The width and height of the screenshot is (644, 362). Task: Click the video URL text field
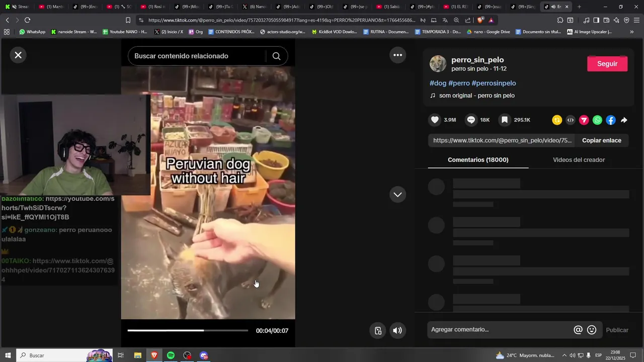pos(502,140)
